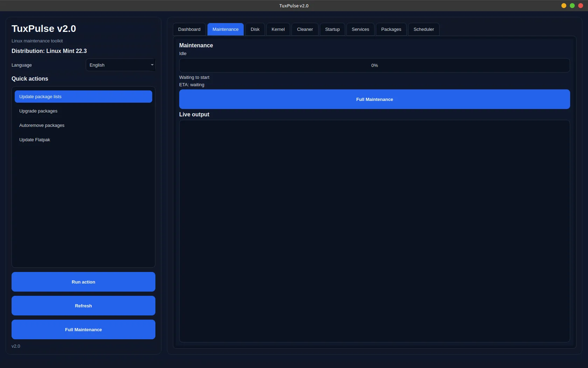
Task: Expand the Language dropdown
Action: coord(120,65)
